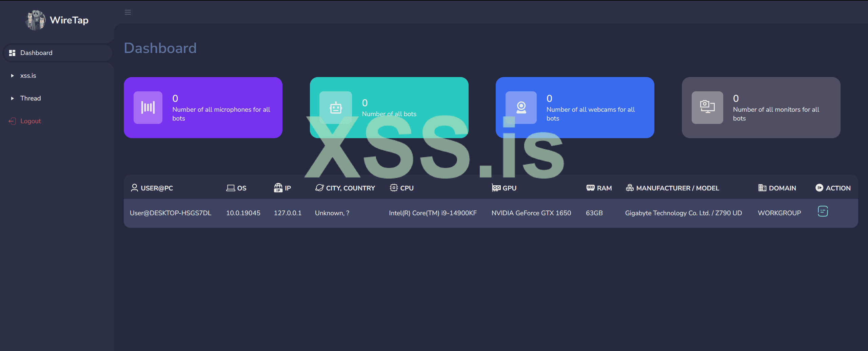Click the webcam icon in blue card
Image resolution: width=868 pixels, height=351 pixels.
coord(521,108)
